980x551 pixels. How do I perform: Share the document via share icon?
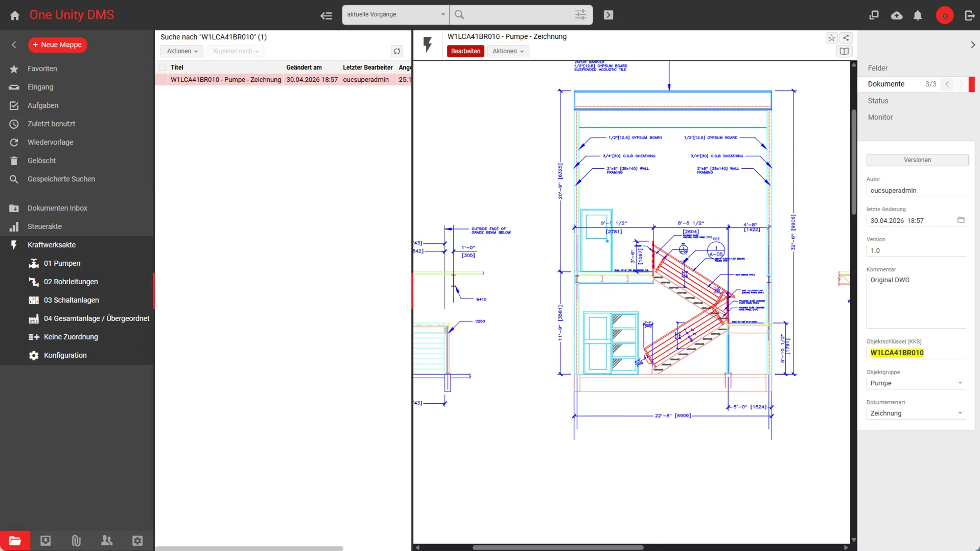coord(846,38)
